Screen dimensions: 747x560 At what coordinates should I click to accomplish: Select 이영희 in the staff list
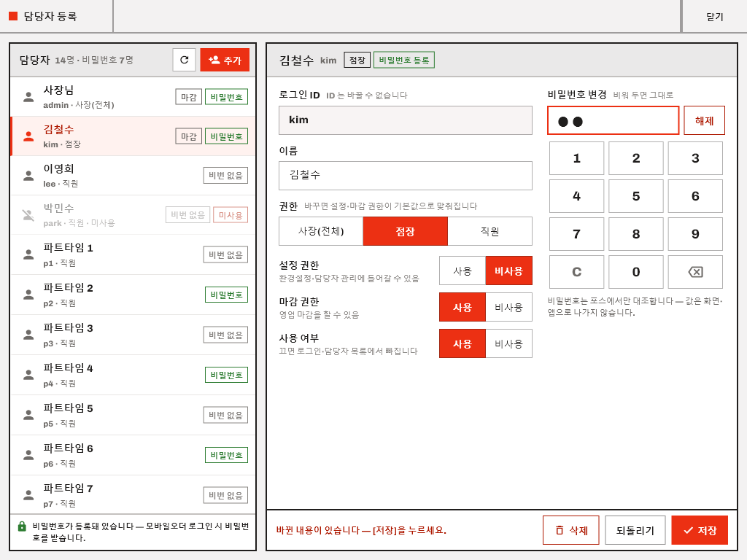coord(133,176)
